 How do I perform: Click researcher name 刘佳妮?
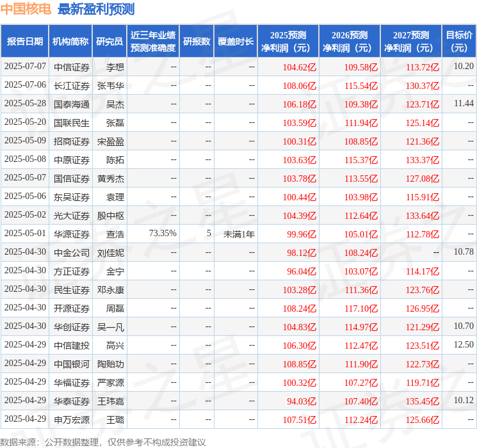click(110, 253)
